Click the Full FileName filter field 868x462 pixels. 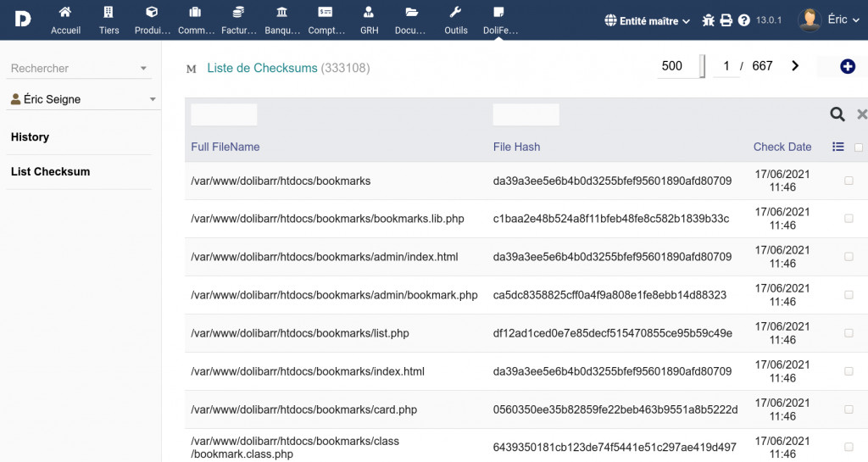point(224,114)
